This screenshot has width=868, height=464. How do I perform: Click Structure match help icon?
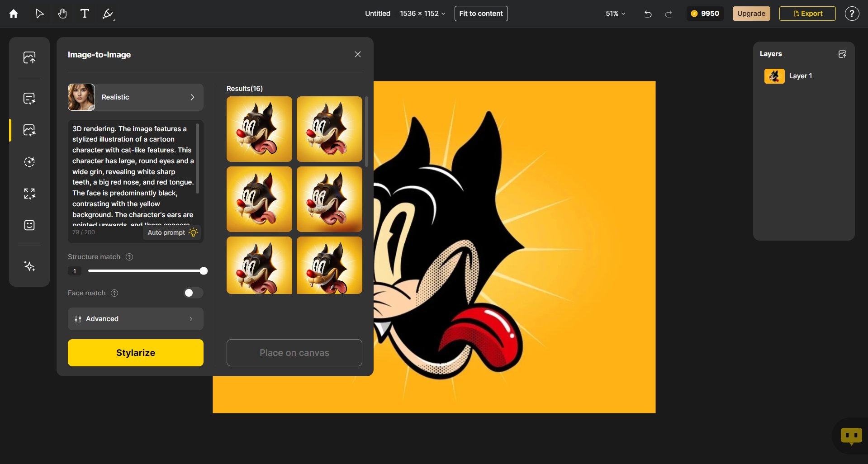pos(129,257)
